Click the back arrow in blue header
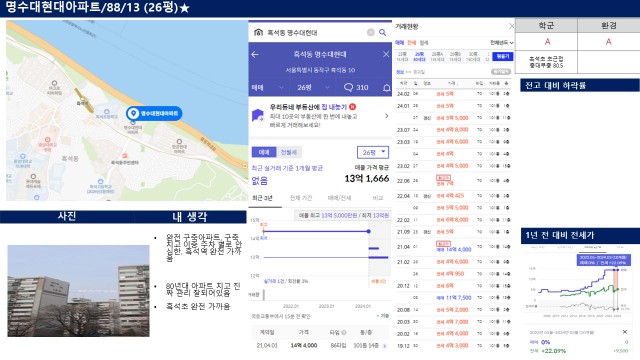640x360 pixels. pyautogui.click(x=255, y=54)
